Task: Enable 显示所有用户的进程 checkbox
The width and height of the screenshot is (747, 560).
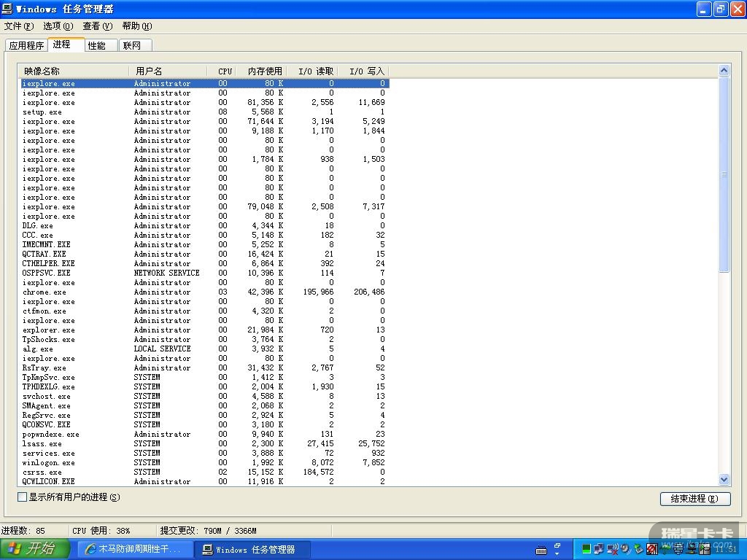Action: click(22, 497)
